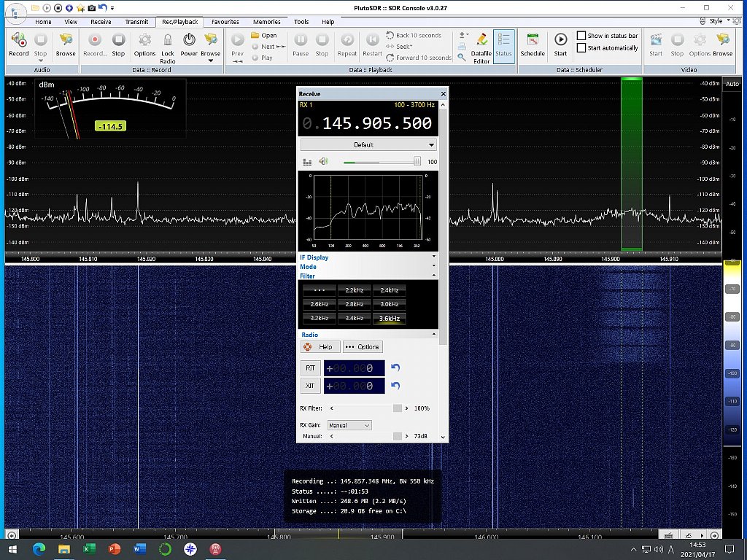Click the Help button in Radio section

[320, 346]
